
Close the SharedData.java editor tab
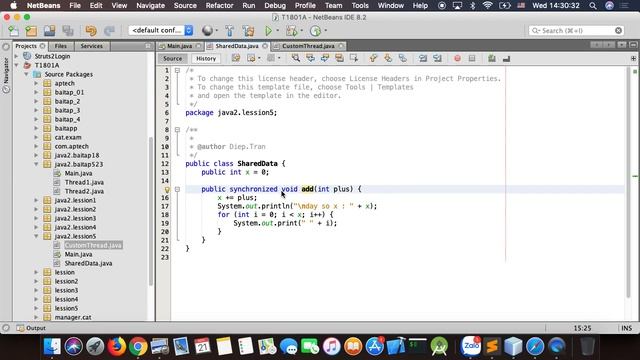point(264,46)
